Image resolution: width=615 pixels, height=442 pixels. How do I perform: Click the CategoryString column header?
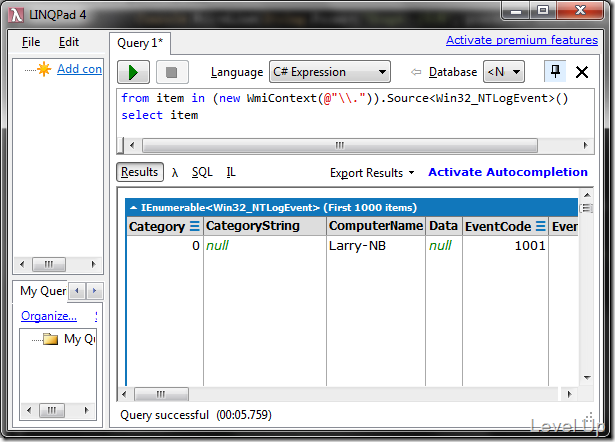tap(265, 226)
